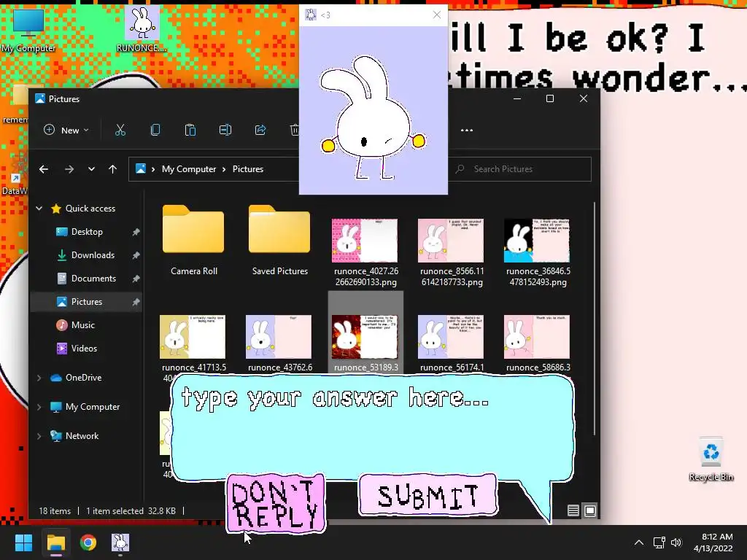Collapse the Quick access tree node
This screenshot has width=747, height=560.
pyautogui.click(x=39, y=209)
